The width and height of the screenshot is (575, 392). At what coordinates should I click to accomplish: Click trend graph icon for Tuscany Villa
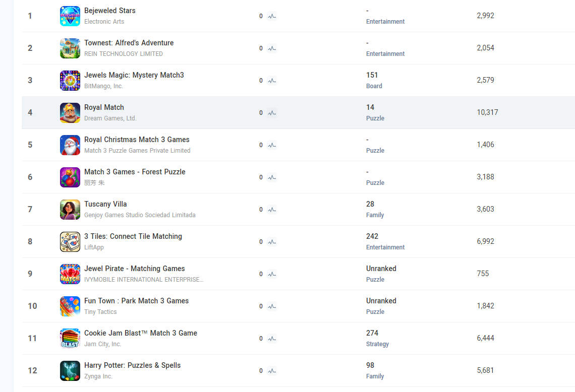[272, 210]
